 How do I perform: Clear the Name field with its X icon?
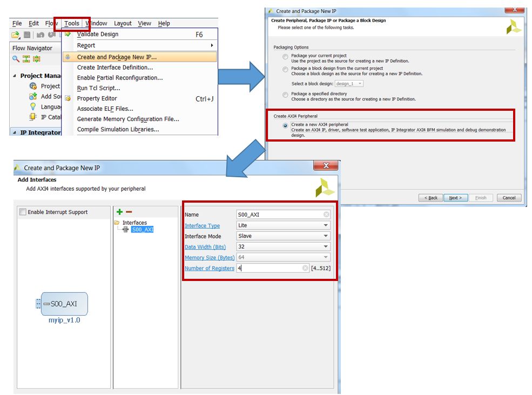coord(326,215)
